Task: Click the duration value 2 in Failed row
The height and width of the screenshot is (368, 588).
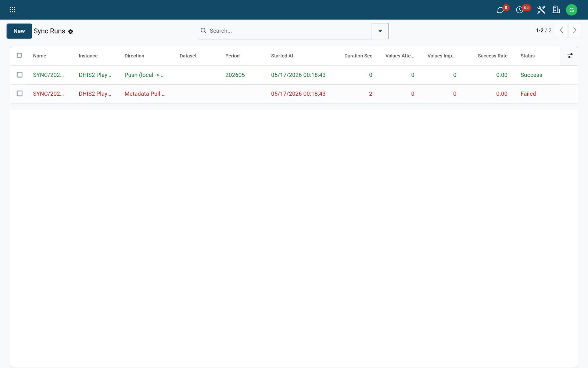Action: 370,94
